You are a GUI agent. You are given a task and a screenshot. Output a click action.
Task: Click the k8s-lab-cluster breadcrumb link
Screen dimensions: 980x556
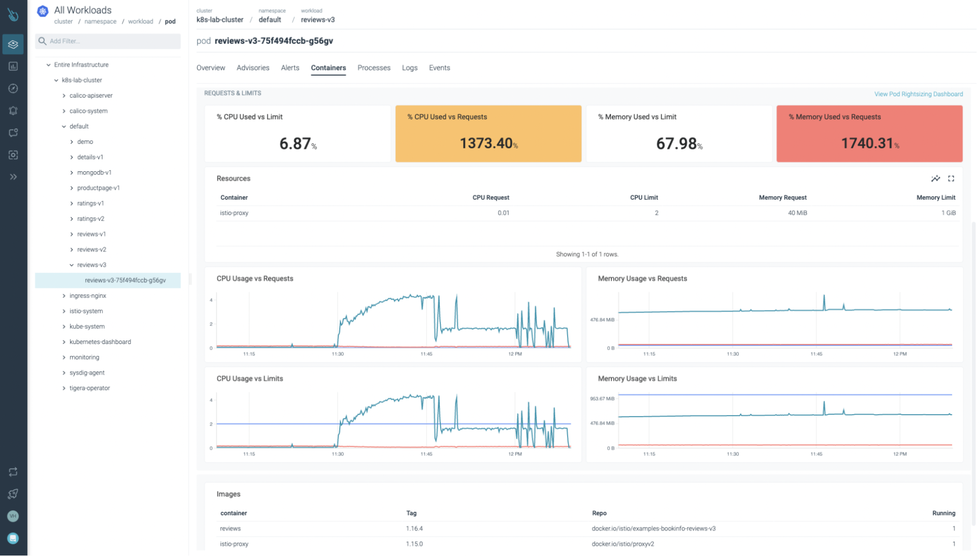[x=220, y=20]
